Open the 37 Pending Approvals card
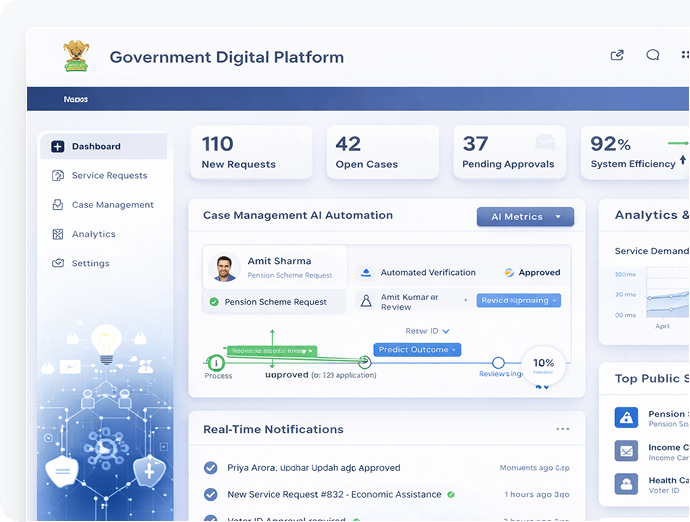 click(510, 152)
